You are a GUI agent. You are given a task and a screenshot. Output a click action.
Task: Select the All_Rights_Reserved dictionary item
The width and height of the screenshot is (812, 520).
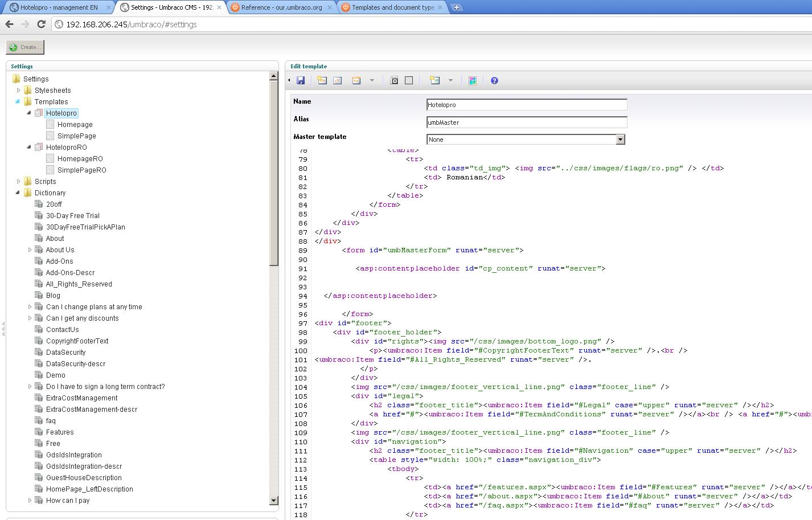pos(79,284)
